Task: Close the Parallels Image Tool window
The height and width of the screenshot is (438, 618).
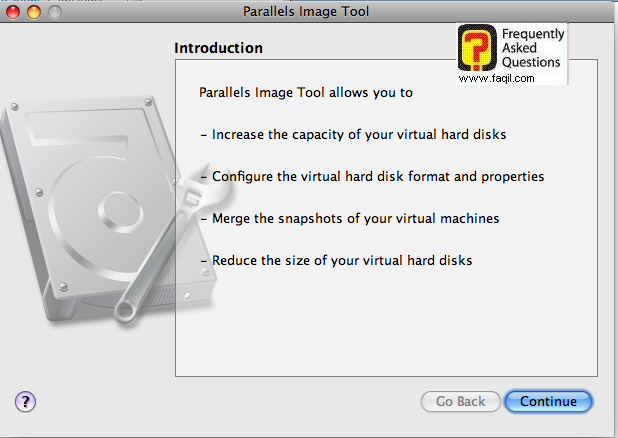Action: pos(11,13)
